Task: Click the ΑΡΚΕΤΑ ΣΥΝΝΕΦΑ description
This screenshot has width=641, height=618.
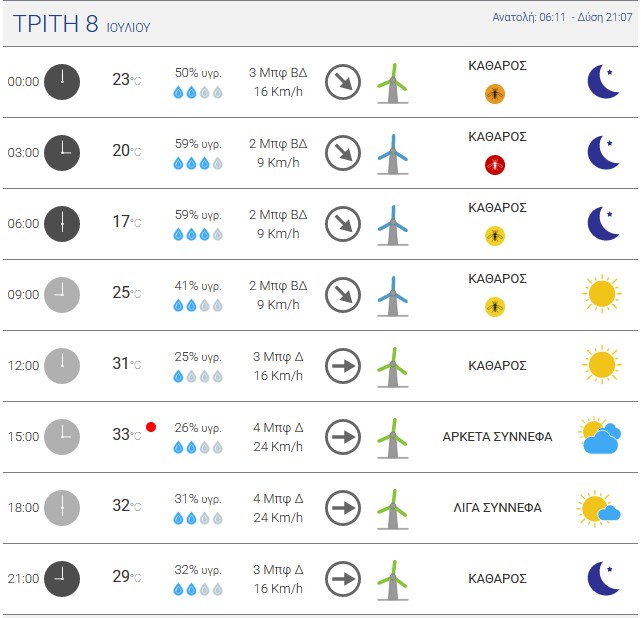Action: coord(497,437)
